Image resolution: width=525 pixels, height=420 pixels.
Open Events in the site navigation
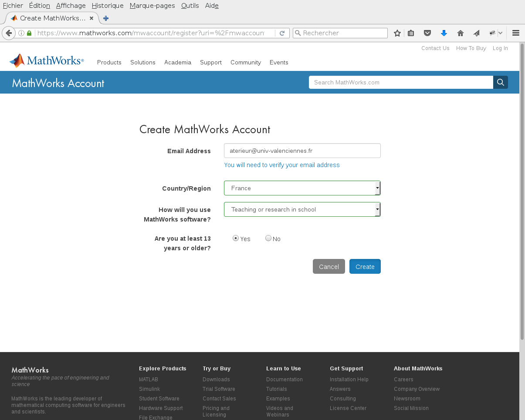coord(279,62)
